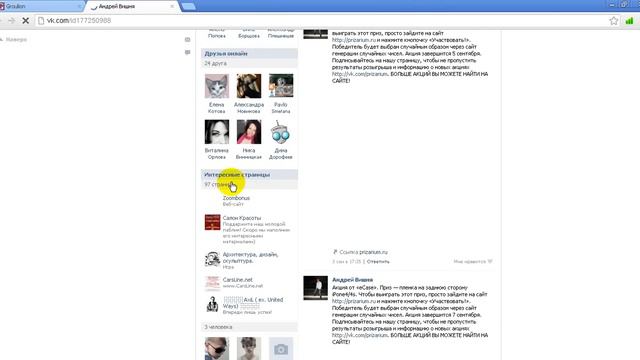Bookmark the page with the star icon
Viewport: 640px width, 360px height.
(613, 21)
